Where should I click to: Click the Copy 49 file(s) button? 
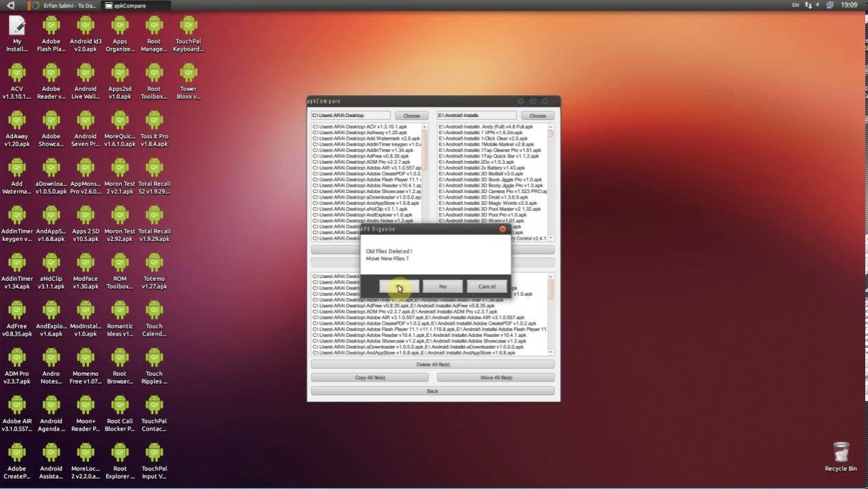click(x=370, y=377)
